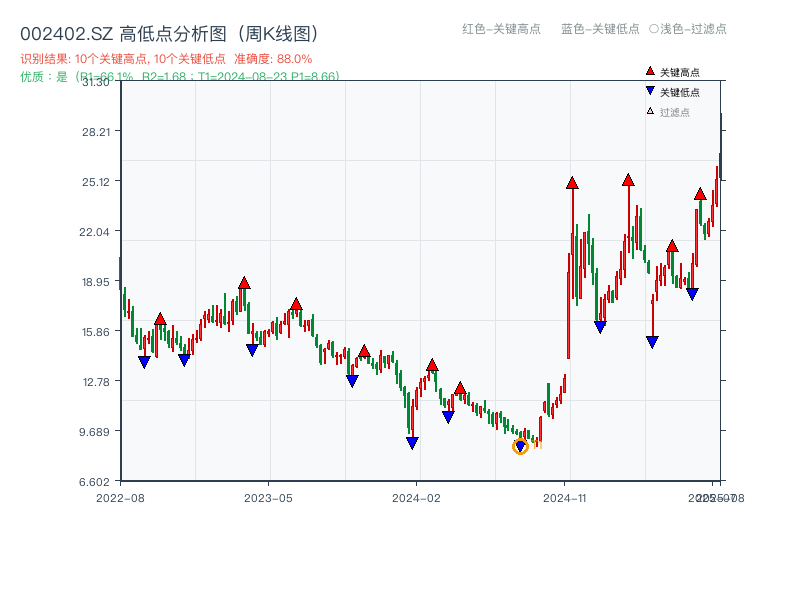Click the 18.95 y-axis label

(x=96, y=282)
